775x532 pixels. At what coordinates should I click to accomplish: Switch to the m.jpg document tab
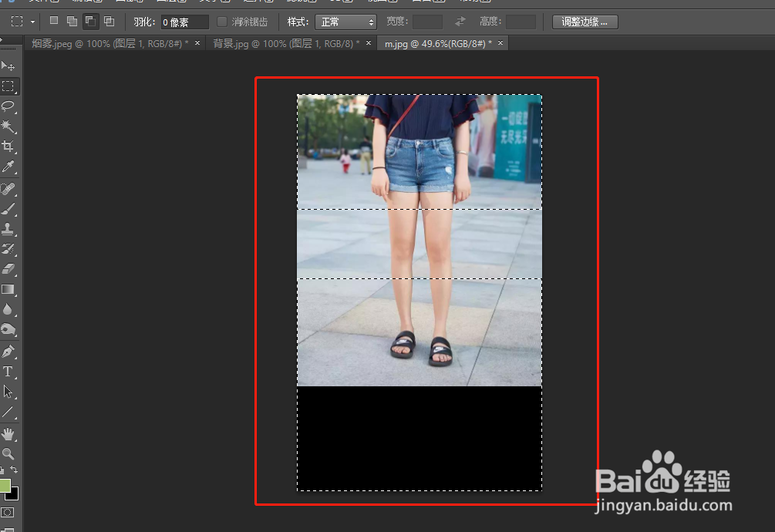tap(438, 43)
